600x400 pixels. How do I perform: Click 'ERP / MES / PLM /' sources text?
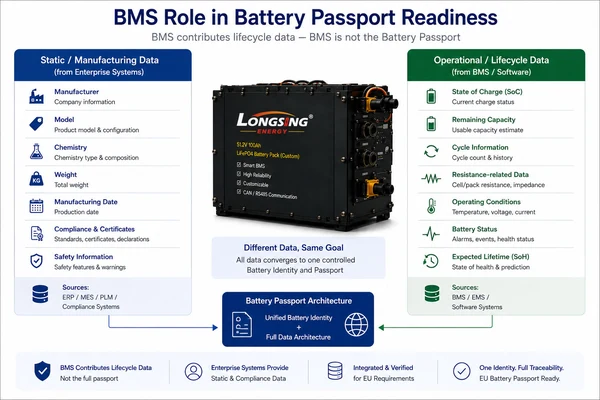[x=90, y=297]
